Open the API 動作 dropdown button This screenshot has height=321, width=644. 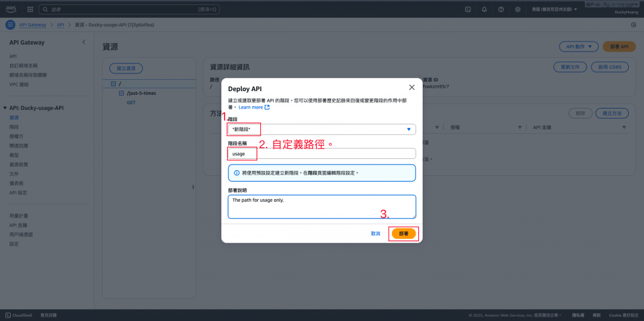point(579,46)
